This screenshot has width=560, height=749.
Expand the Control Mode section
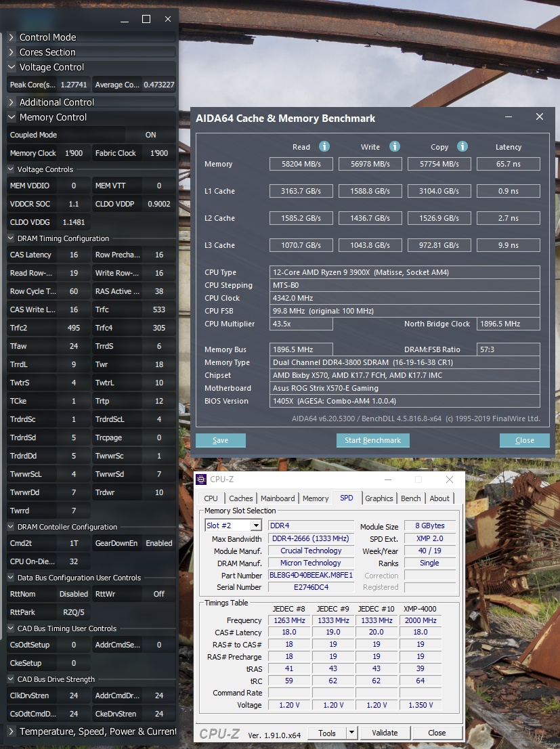tap(12, 37)
